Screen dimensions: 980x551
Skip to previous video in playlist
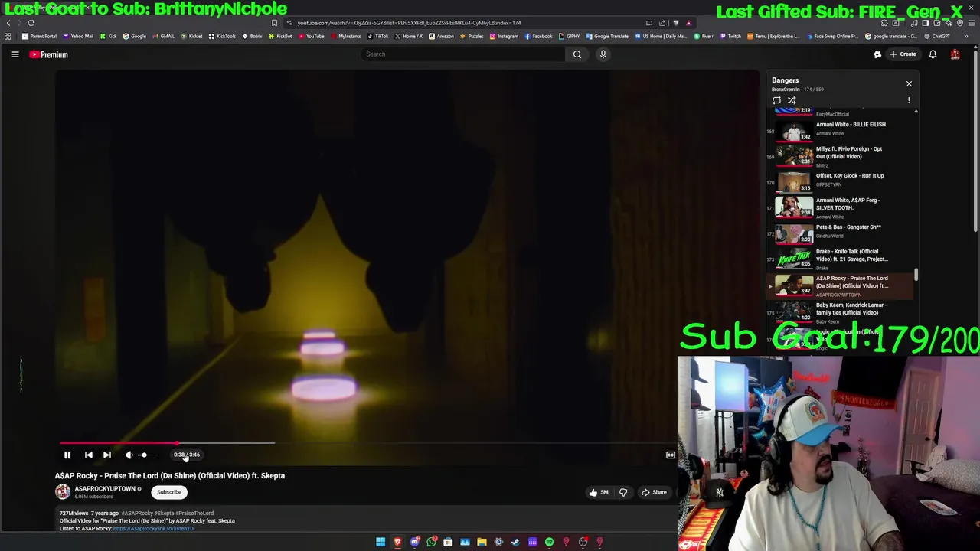click(x=88, y=455)
